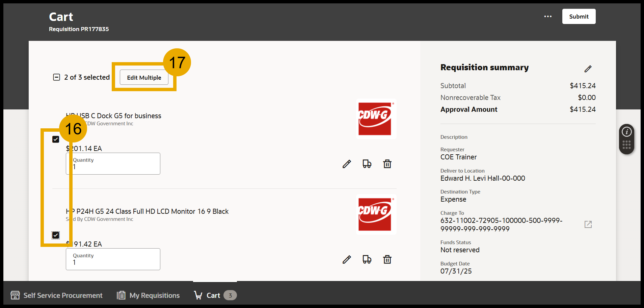This screenshot has width=644, height=308.
Task: Open delivery details for the USB C Dock
Action: (367, 164)
